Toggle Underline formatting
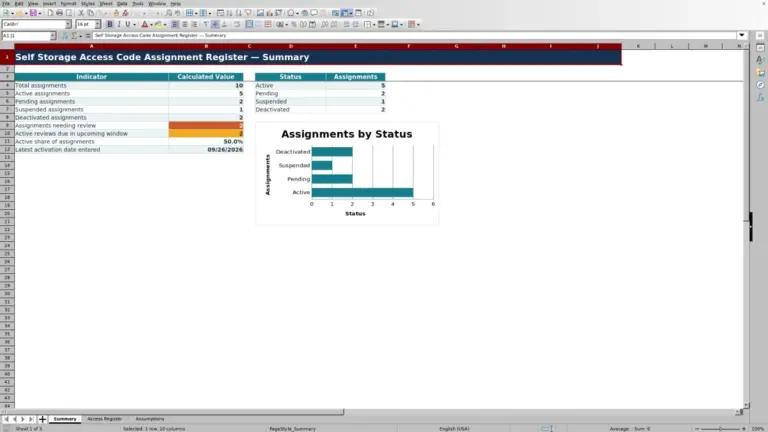 pyautogui.click(x=128, y=24)
